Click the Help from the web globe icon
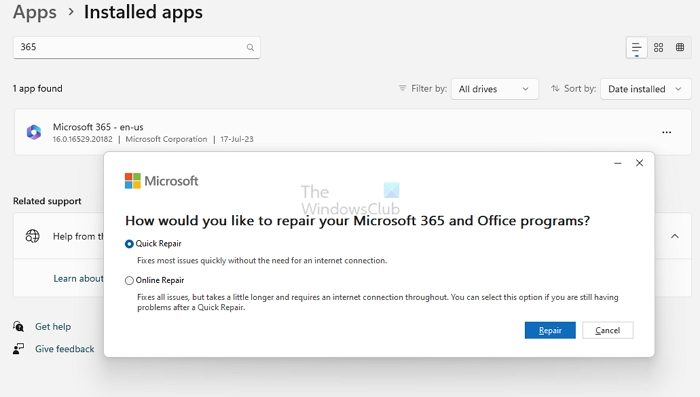 pyautogui.click(x=32, y=236)
